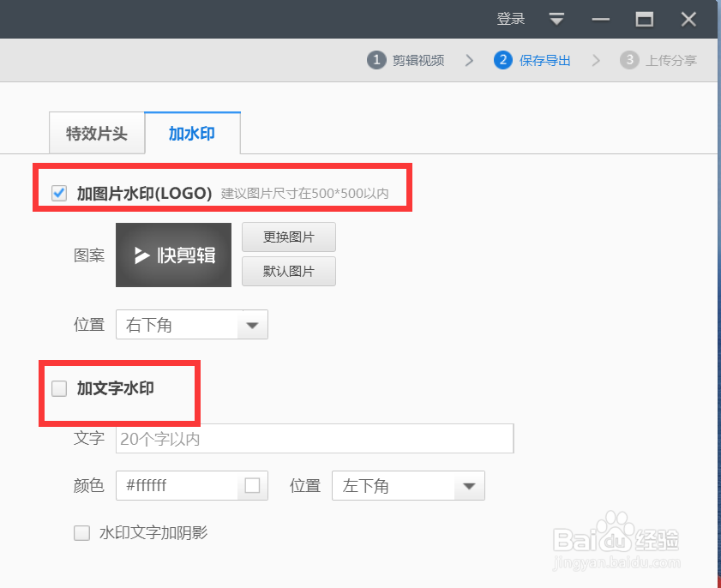
Task: Click the 快剪辑 watermark preview thumbnail
Action: click(173, 255)
